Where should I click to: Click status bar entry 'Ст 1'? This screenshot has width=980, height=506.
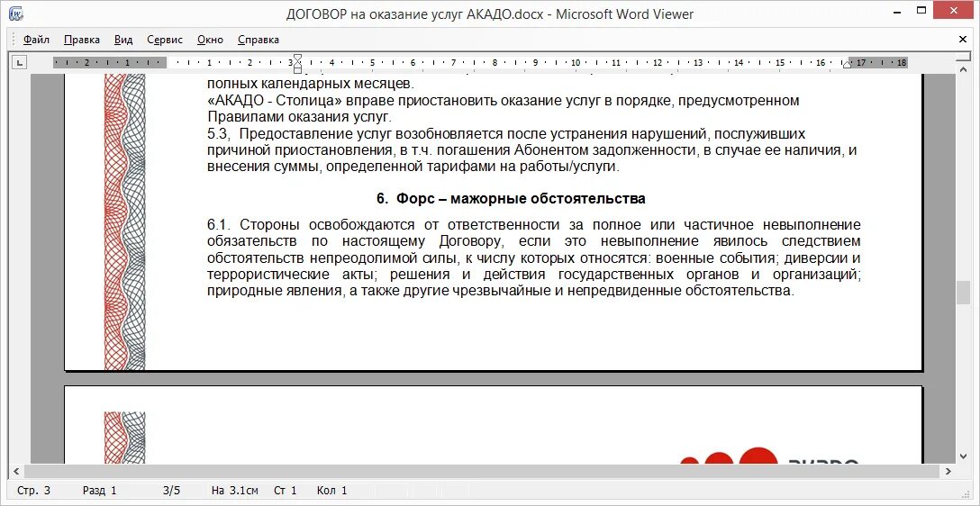pos(285,491)
